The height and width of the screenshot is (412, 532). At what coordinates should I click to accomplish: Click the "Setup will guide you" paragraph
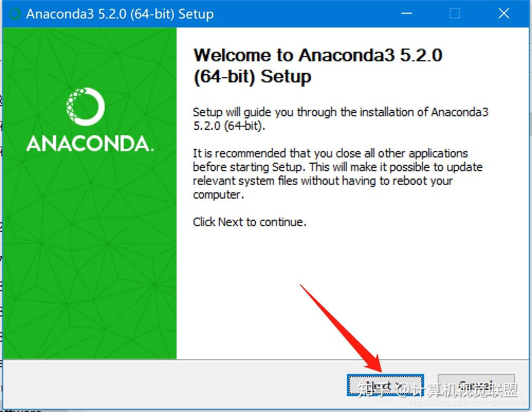341,119
